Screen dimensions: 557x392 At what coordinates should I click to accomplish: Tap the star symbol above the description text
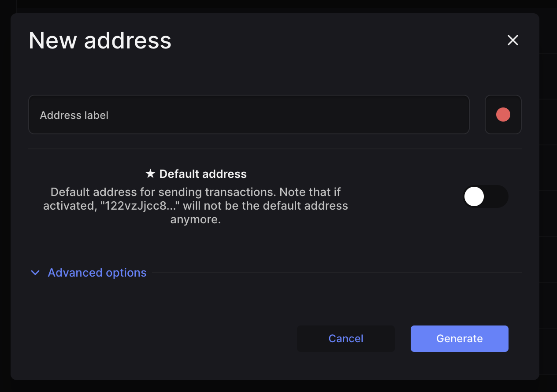150,174
